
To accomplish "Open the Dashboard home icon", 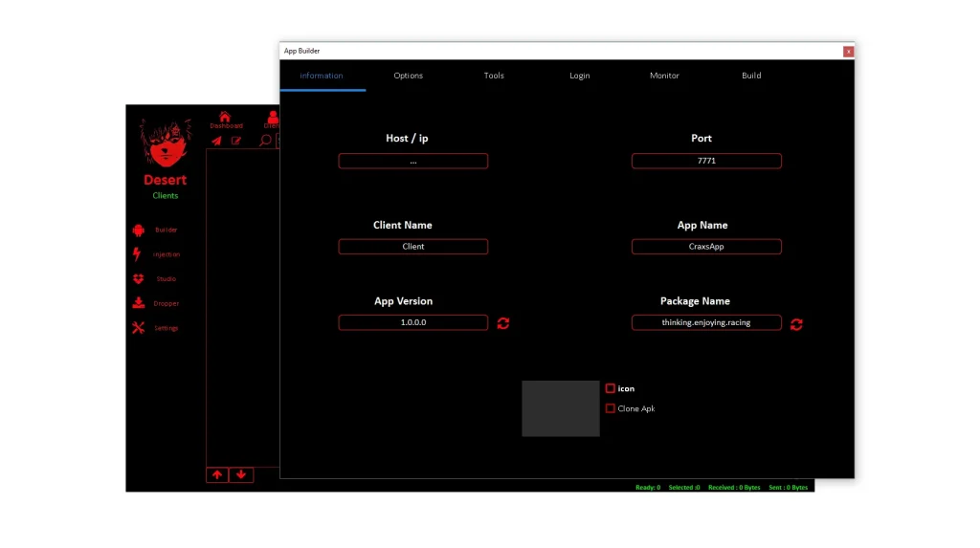I will [x=225, y=117].
